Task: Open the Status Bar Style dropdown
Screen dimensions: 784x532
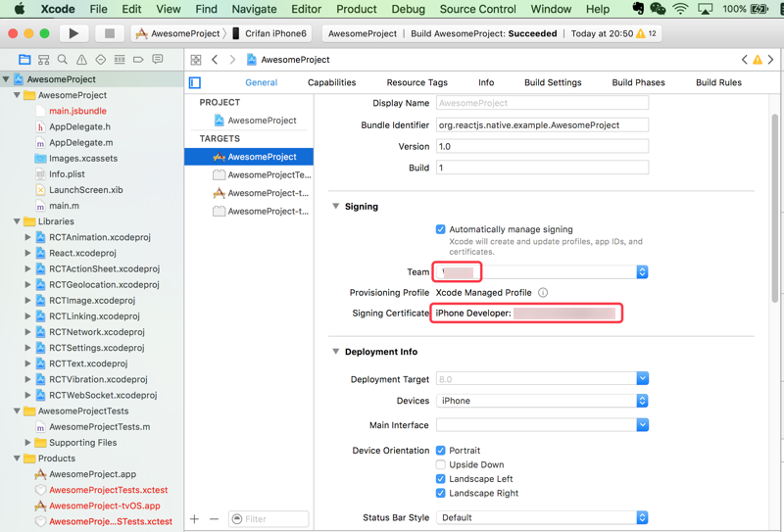Action: 542,517
